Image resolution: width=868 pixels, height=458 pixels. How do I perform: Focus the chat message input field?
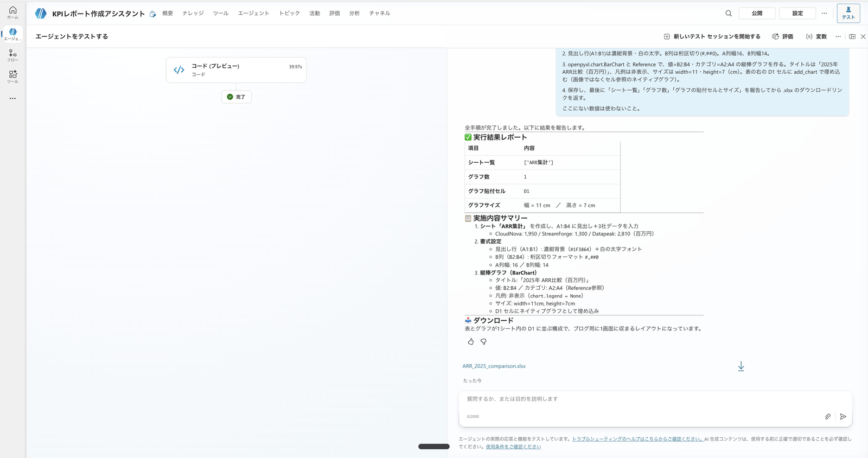655,399
